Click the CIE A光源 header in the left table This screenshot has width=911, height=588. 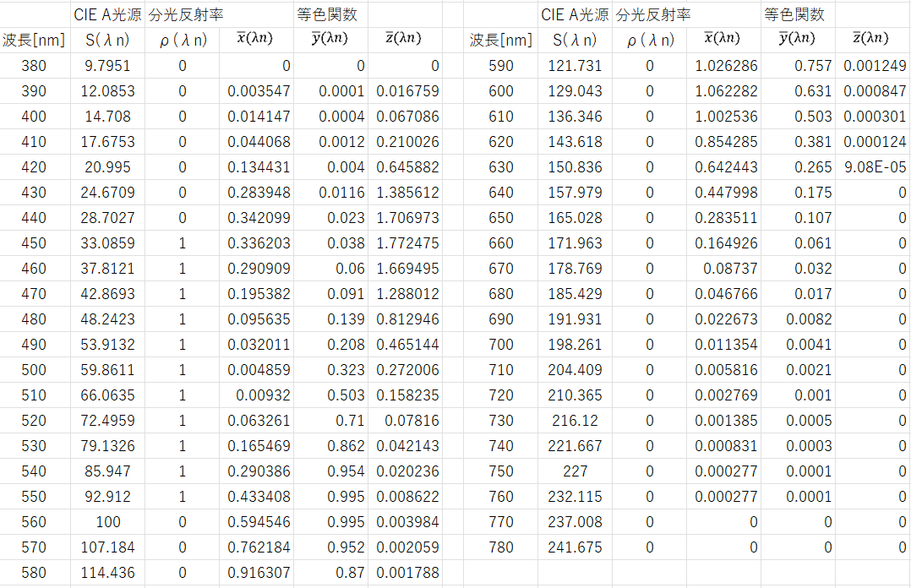coord(108,14)
